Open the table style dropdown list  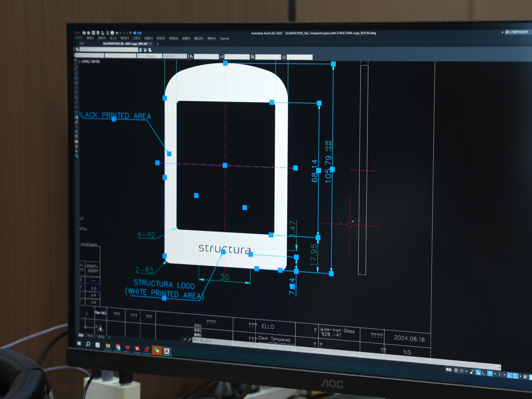point(268,57)
